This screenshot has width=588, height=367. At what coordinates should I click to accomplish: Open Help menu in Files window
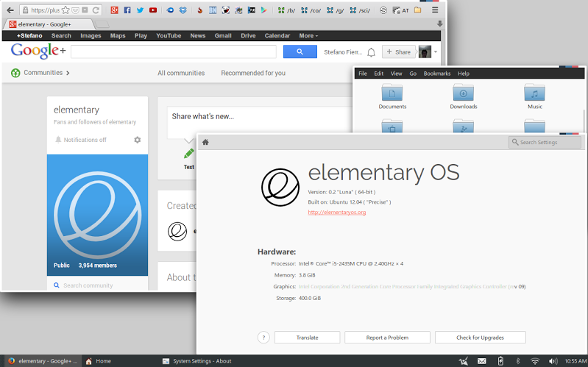pyautogui.click(x=464, y=74)
